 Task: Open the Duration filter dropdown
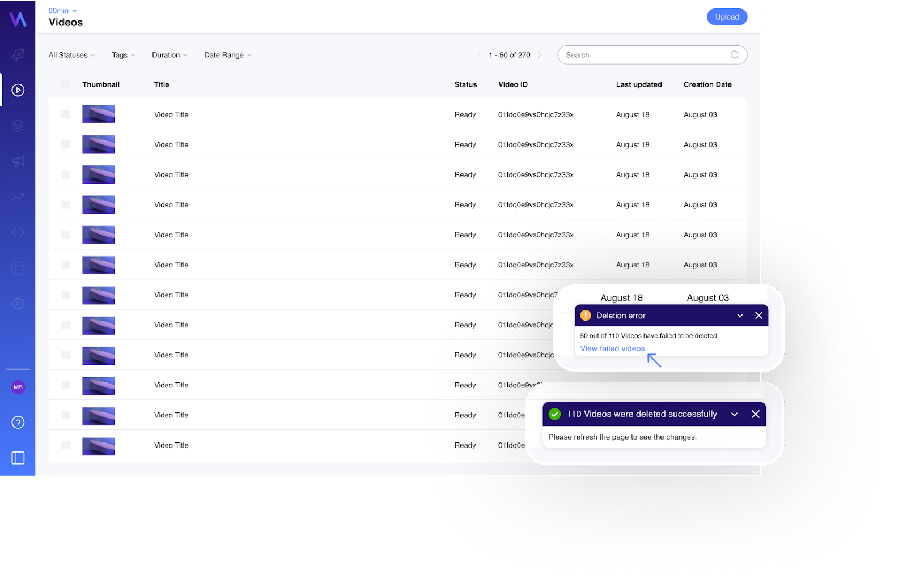pos(169,55)
